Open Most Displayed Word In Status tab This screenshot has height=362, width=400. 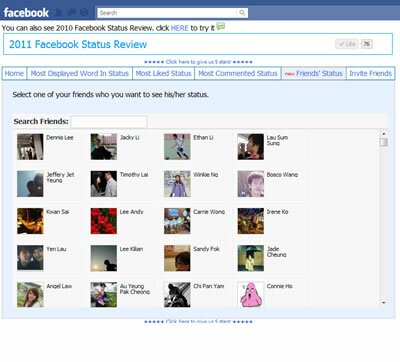(80, 74)
